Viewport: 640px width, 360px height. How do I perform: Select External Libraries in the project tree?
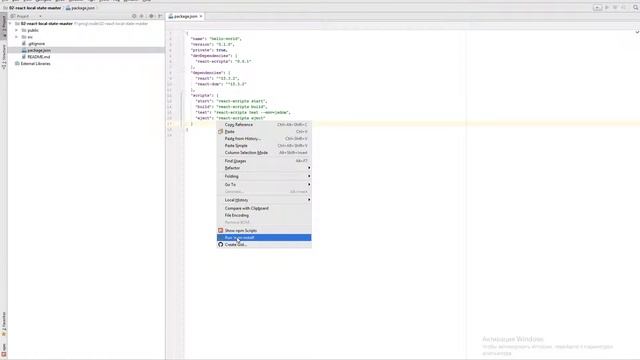tap(33, 64)
